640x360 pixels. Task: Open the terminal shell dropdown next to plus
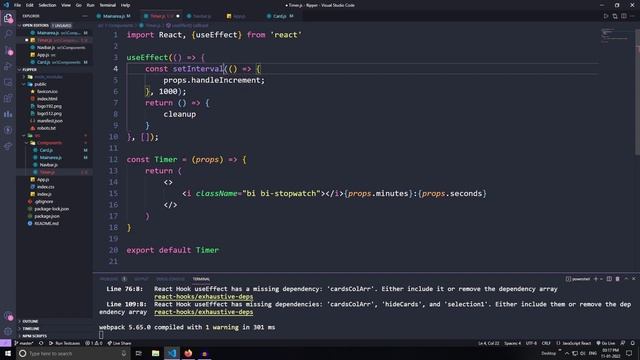601,279
